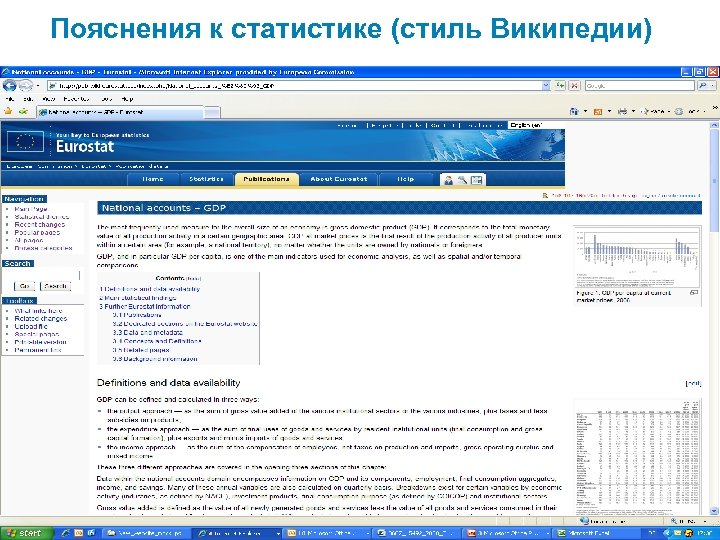Open the Help menu in the browser menu bar
Screen dimensions: 720x540
click(x=127, y=99)
